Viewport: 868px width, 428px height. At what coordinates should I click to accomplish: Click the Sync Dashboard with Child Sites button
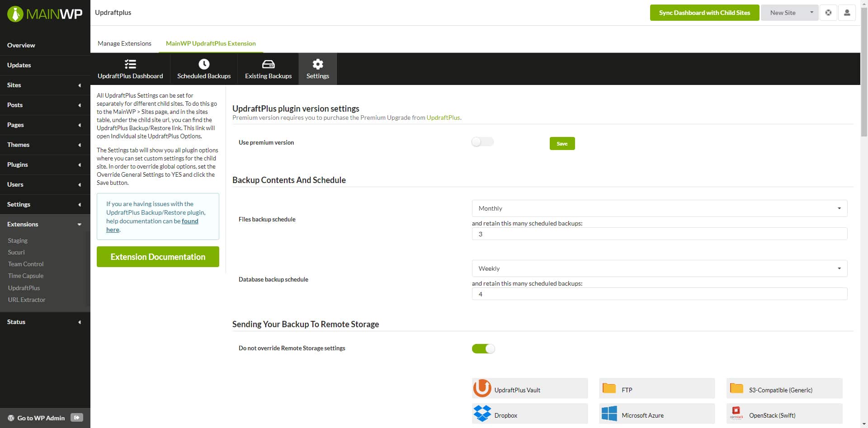pyautogui.click(x=704, y=13)
